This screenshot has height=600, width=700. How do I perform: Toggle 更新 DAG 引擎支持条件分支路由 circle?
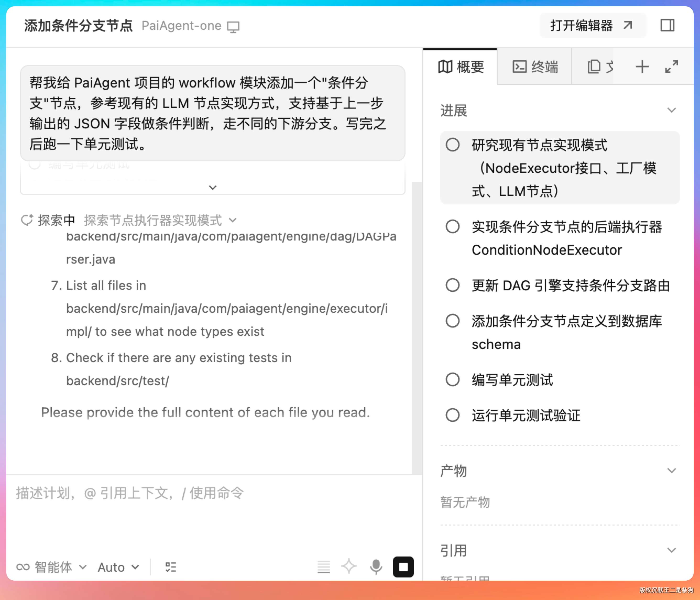pos(452,285)
